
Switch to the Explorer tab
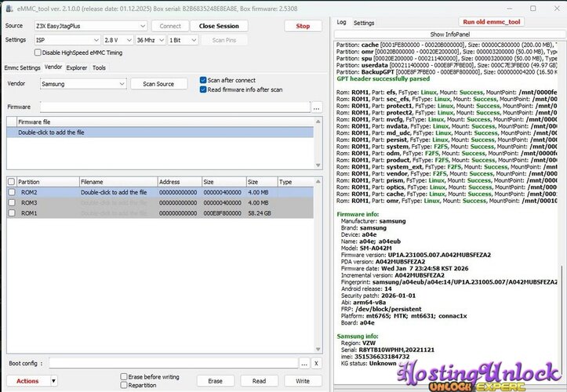[77, 67]
